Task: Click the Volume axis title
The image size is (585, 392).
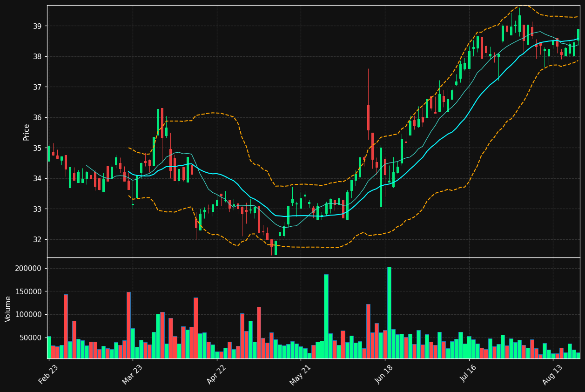Action: click(x=8, y=309)
